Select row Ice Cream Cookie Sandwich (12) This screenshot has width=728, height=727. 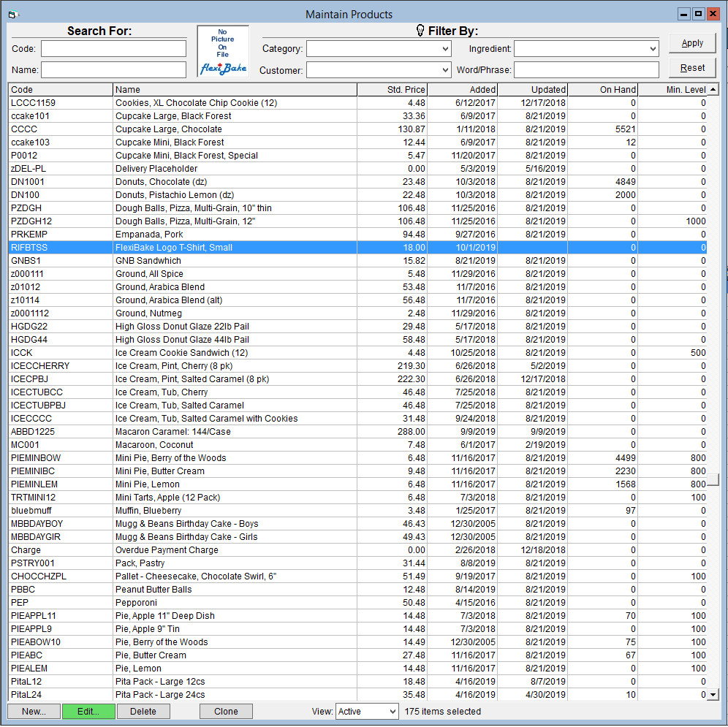[358, 353]
